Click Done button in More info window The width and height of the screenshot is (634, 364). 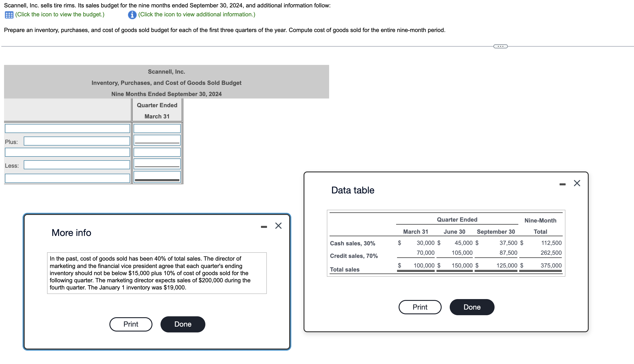point(182,323)
